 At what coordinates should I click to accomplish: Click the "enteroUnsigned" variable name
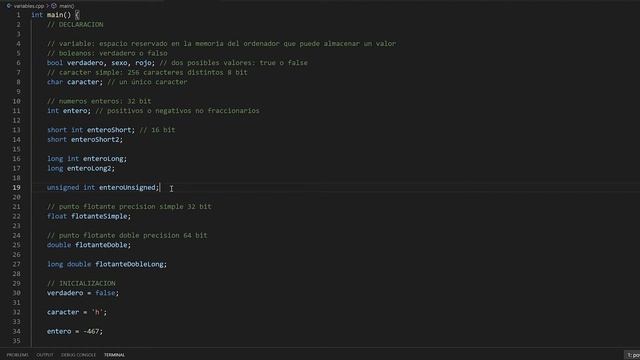pos(127,188)
